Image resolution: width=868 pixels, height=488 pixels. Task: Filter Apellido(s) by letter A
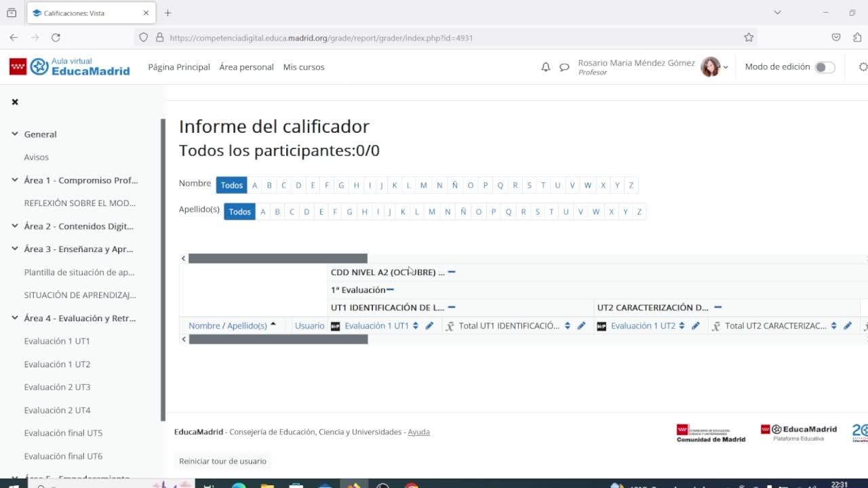click(263, 211)
